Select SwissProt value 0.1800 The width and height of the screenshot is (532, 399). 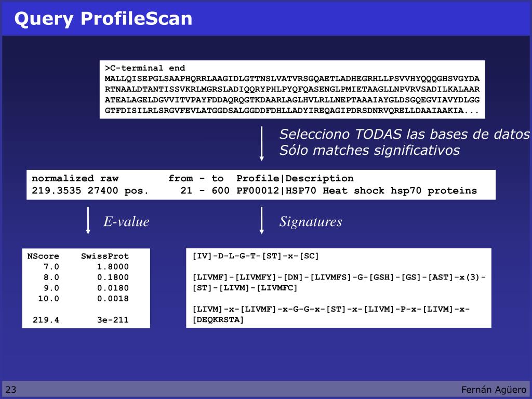(x=113, y=277)
